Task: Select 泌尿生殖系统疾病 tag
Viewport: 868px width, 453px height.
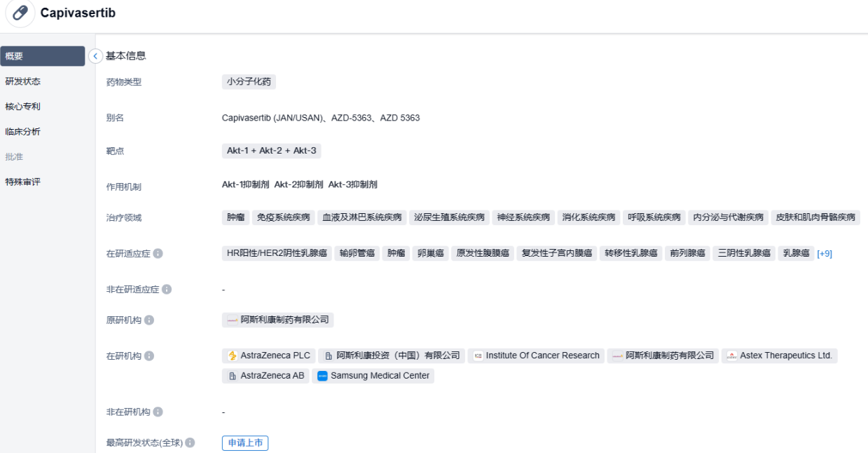Action: [x=449, y=217]
